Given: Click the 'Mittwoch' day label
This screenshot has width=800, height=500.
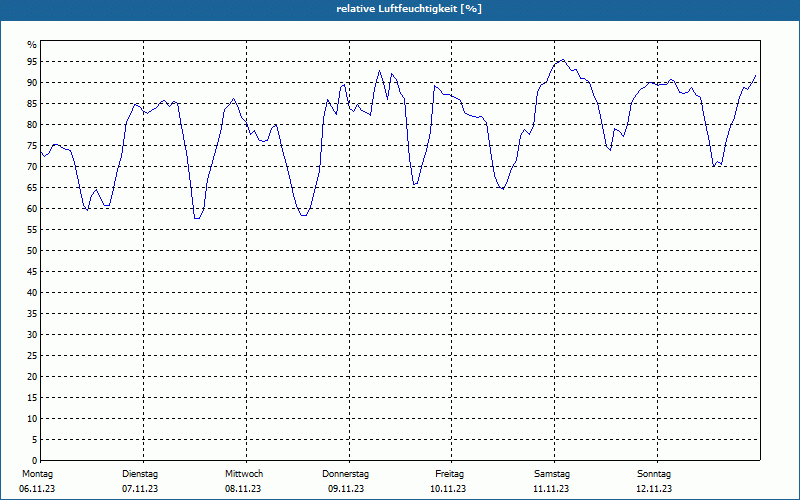Looking at the screenshot, I should (244, 474).
